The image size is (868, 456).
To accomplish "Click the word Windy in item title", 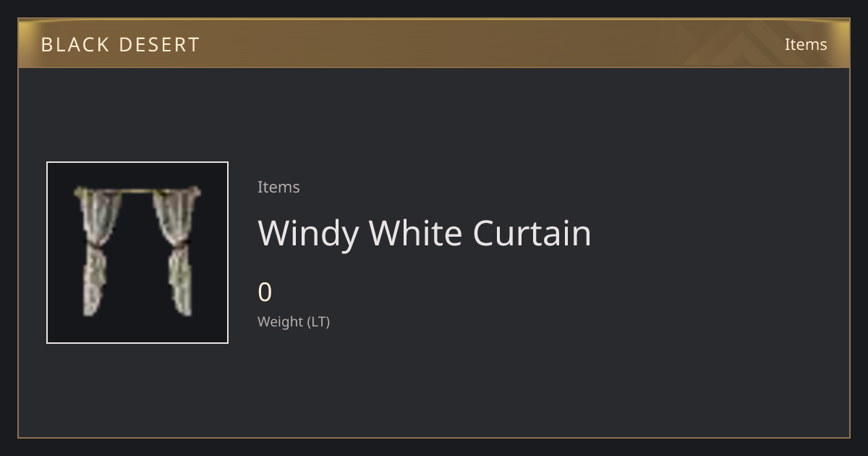I will tap(308, 235).
